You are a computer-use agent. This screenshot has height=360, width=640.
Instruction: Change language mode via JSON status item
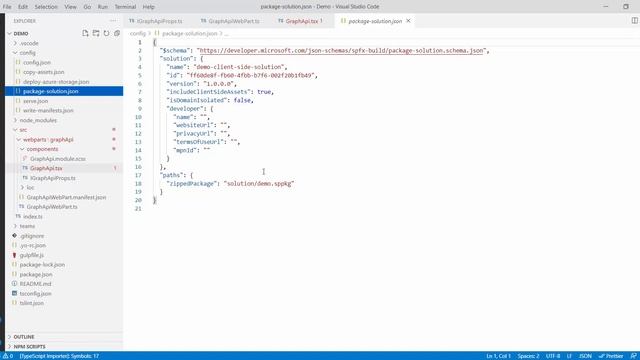[x=585, y=356]
